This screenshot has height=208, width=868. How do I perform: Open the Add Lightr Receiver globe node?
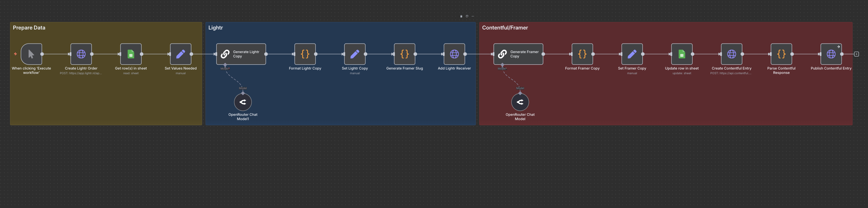tap(454, 54)
